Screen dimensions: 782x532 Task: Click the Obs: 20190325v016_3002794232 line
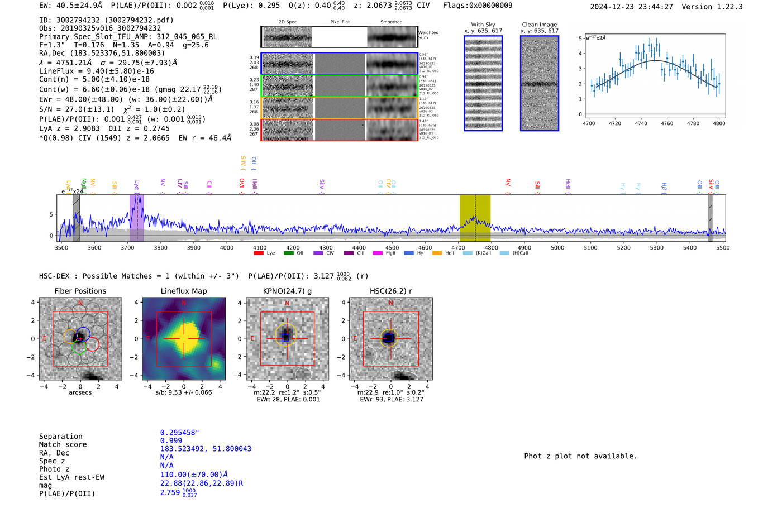(100, 28)
